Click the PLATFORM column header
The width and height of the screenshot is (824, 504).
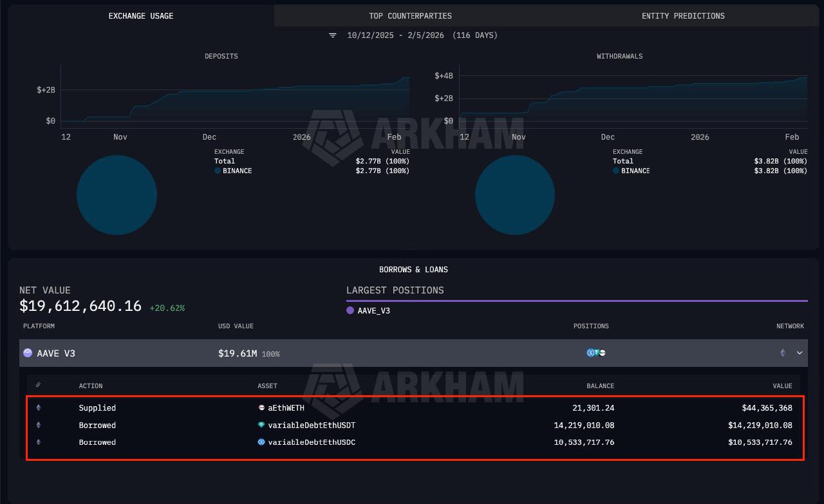pyautogui.click(x=39, y=326)
